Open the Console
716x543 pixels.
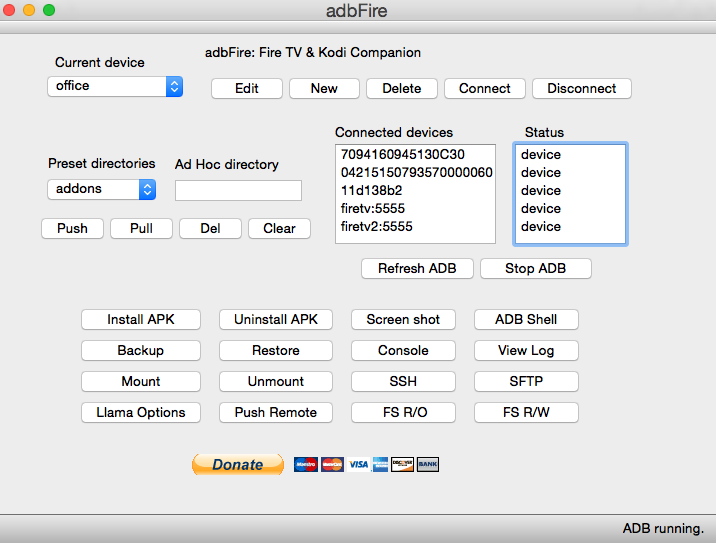[403, 351]
